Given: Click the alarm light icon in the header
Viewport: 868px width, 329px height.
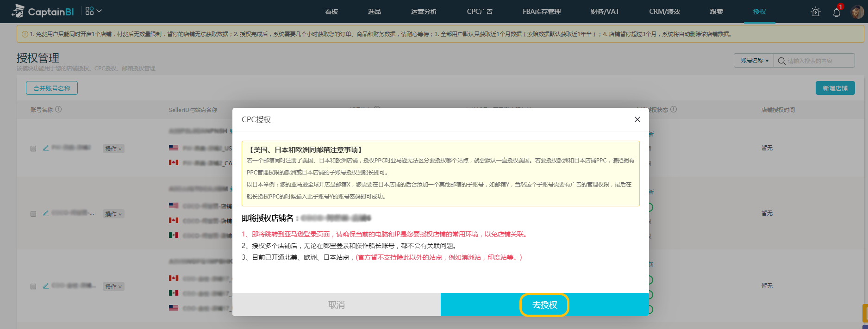Looking at the screenshot, I should click(816, 12).
